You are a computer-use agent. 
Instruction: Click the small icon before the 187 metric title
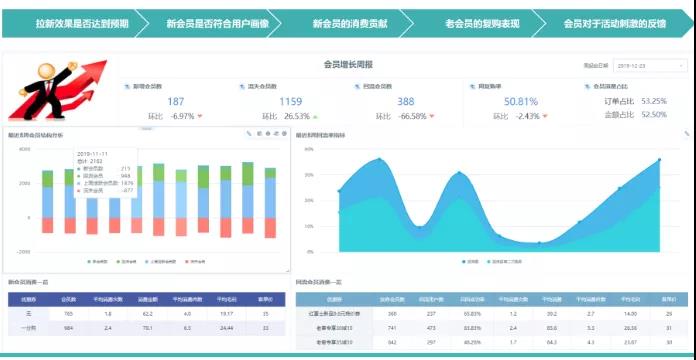[x=127, y=87]
